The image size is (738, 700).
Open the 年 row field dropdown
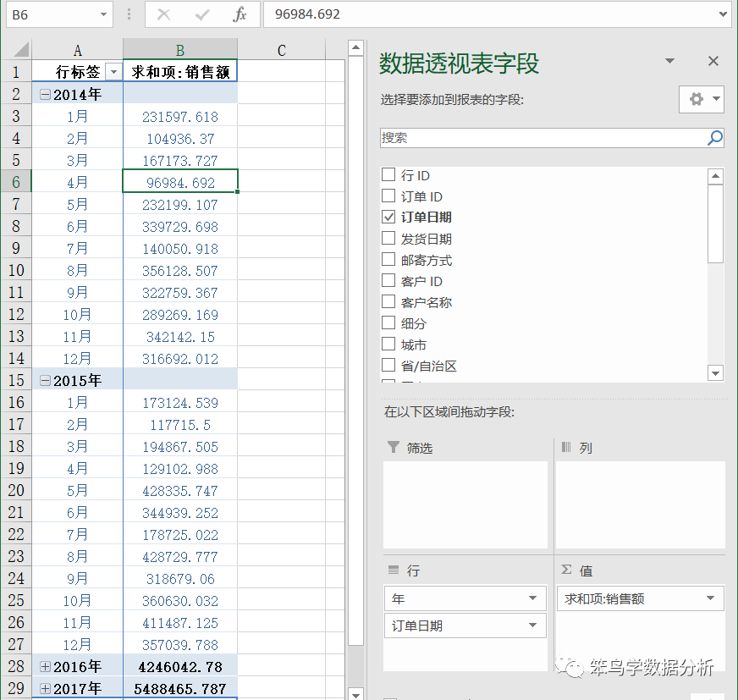532,598
